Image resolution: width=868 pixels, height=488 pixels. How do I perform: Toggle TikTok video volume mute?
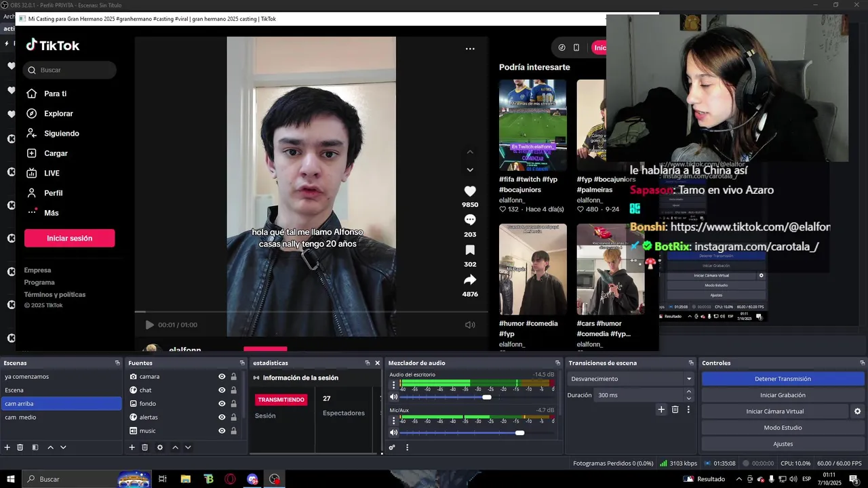[x=470, y=325]
